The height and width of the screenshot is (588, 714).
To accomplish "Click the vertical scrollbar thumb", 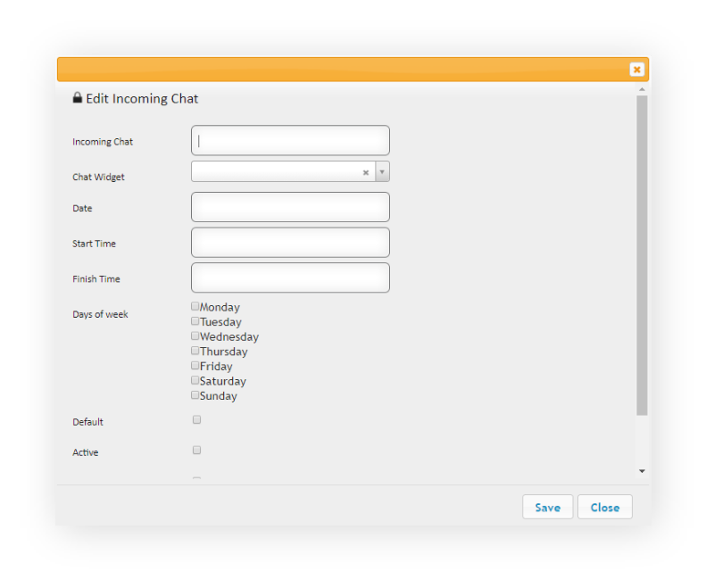I will pyautogui.click(x=642, y=255).
